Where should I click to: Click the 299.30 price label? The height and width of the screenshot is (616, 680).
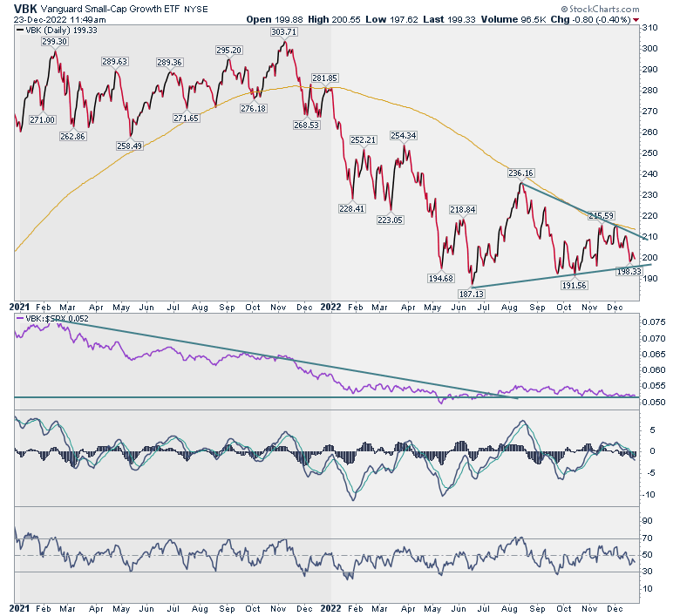[55, 41]
